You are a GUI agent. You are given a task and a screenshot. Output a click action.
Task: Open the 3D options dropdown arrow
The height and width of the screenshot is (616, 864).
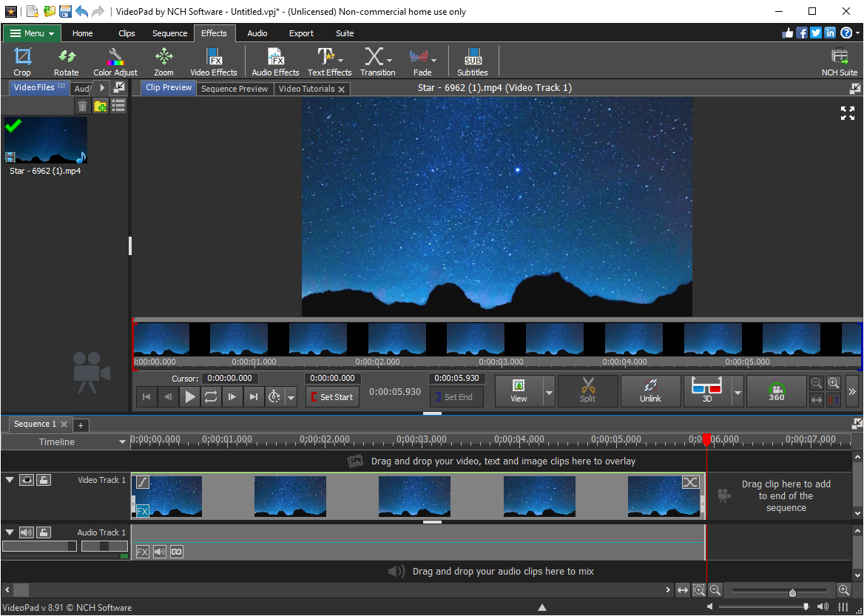coord(738,392)
